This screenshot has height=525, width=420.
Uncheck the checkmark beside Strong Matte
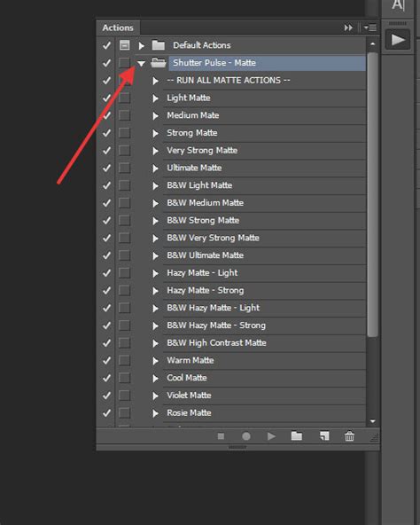tap(106, 133)
